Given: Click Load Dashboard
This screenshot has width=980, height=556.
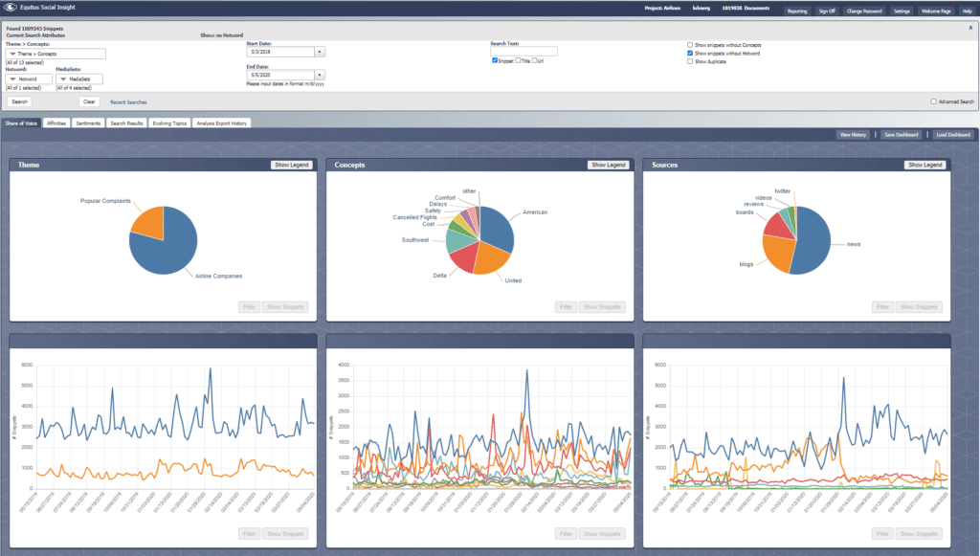Looking at the screenshot, I should (x=953, y=134).
